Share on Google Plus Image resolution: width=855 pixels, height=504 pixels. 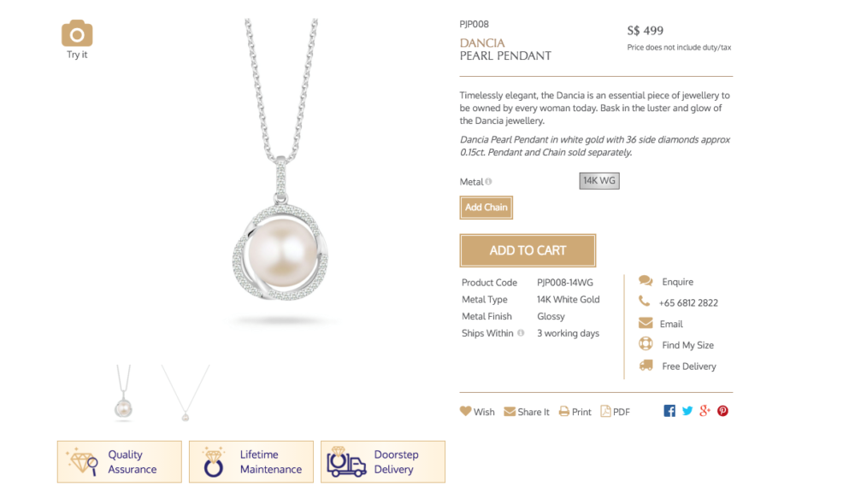[705, 411]
